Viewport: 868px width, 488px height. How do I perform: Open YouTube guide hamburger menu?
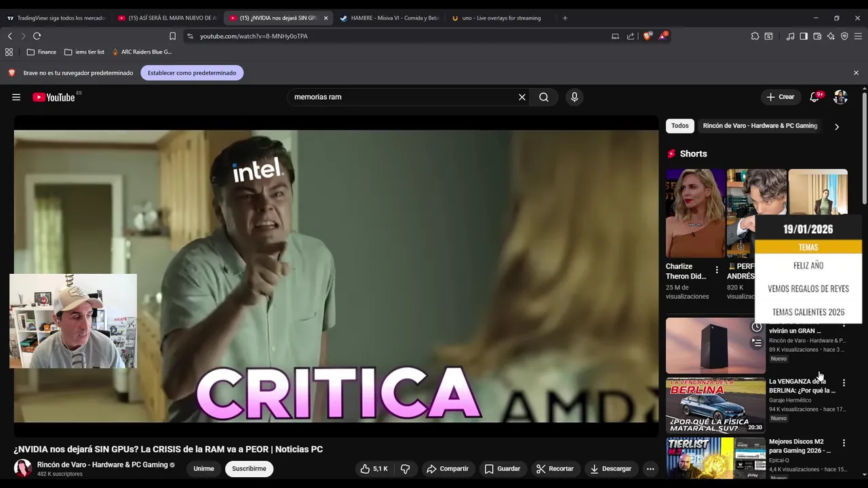pos(16,97)
